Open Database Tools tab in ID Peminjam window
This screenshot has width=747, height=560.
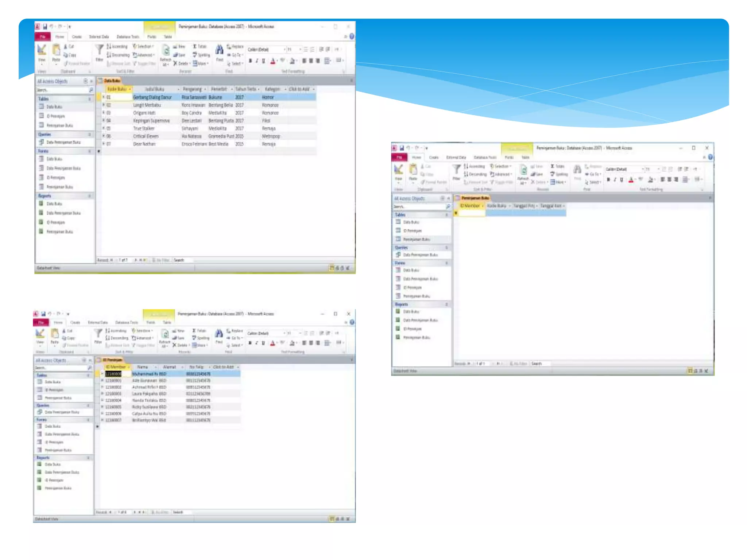[x=126, y=323]
